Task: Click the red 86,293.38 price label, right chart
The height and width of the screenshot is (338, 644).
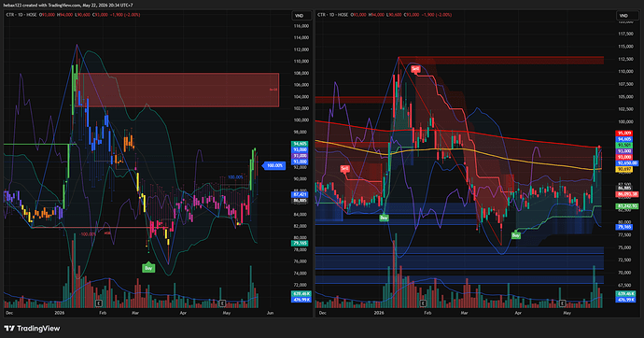Action: [627, 194]
